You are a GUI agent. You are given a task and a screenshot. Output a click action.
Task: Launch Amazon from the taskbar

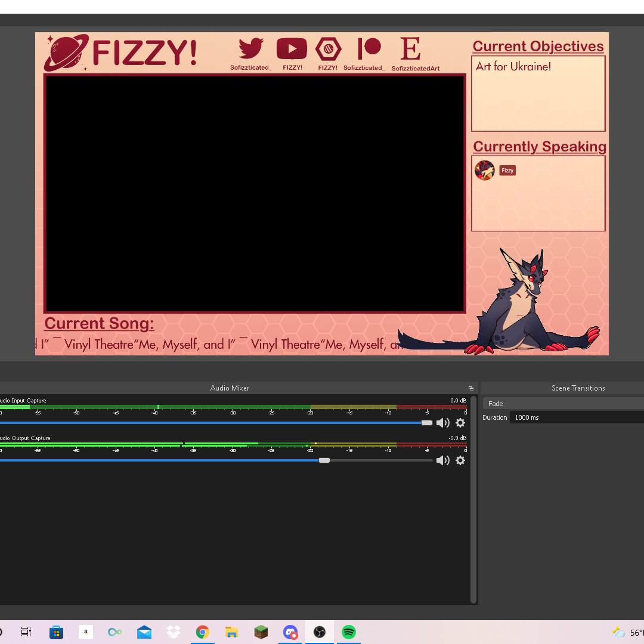(x=86, y=632)
